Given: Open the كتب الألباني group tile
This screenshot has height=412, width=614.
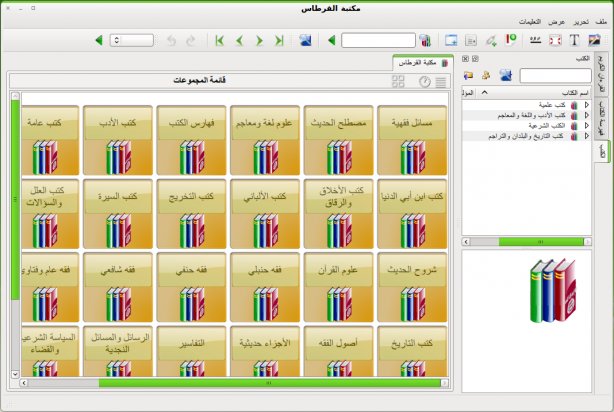Looking at the screenshot, I should pos(265,214).
